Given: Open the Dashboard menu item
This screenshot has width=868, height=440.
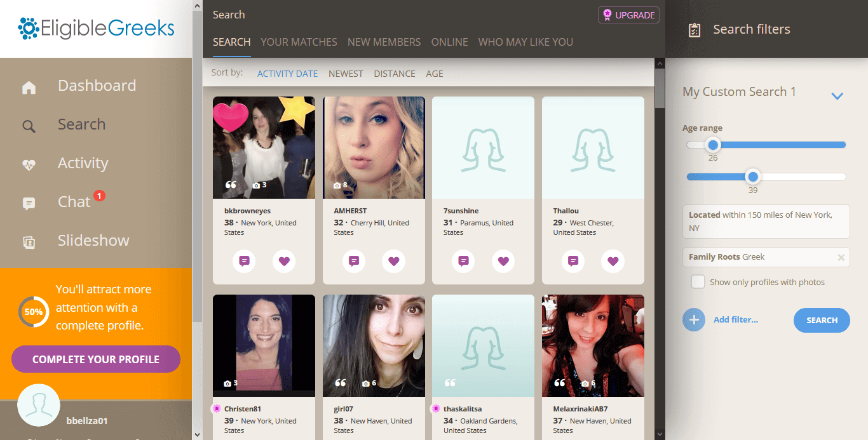Looking at the screenshot, I should coord(97,86).
